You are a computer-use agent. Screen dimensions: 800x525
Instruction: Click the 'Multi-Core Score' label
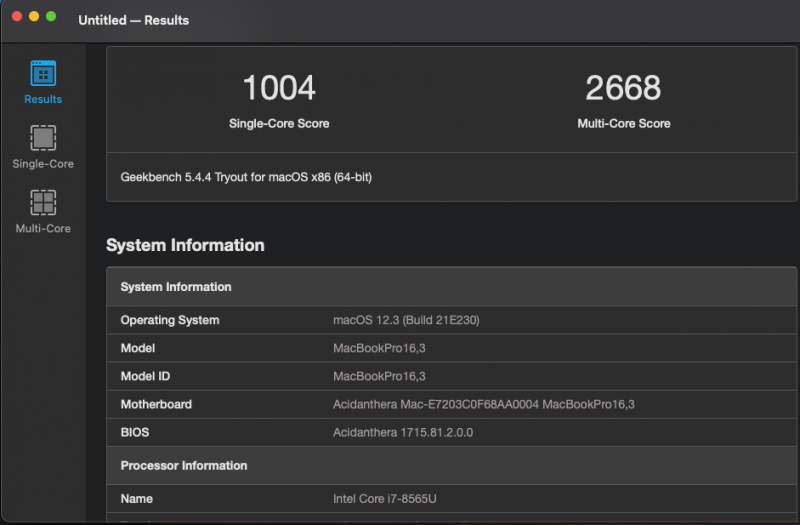[623, 123]
